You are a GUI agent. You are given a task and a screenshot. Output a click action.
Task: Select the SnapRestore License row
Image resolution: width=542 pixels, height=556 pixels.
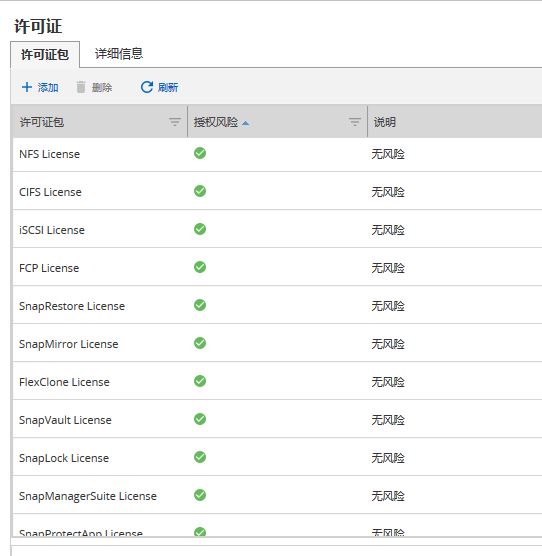[x=277, y=305]
